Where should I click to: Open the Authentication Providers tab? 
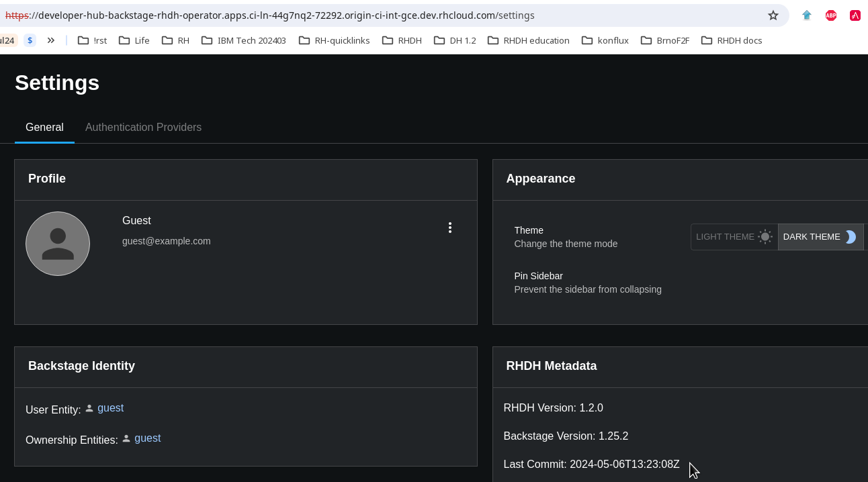pyautogui.click(x=143, y=128)
